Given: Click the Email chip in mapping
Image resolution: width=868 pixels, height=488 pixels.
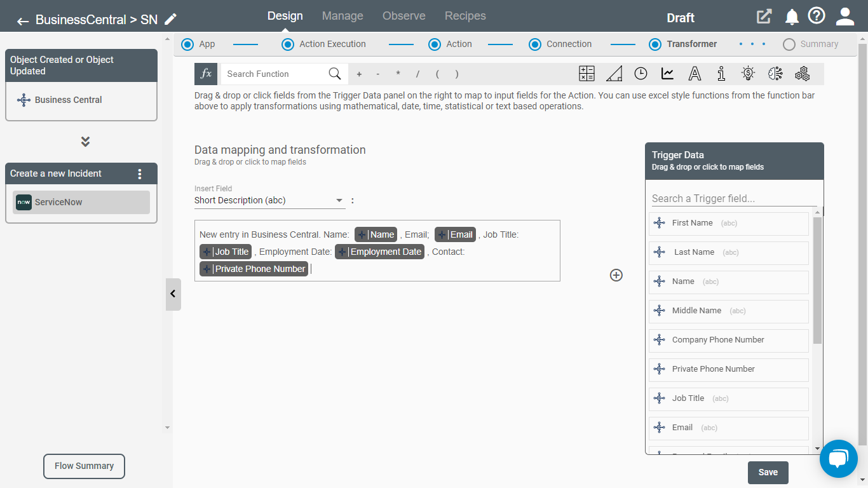Looking at the screenshot, I should (x=455, y=234).
